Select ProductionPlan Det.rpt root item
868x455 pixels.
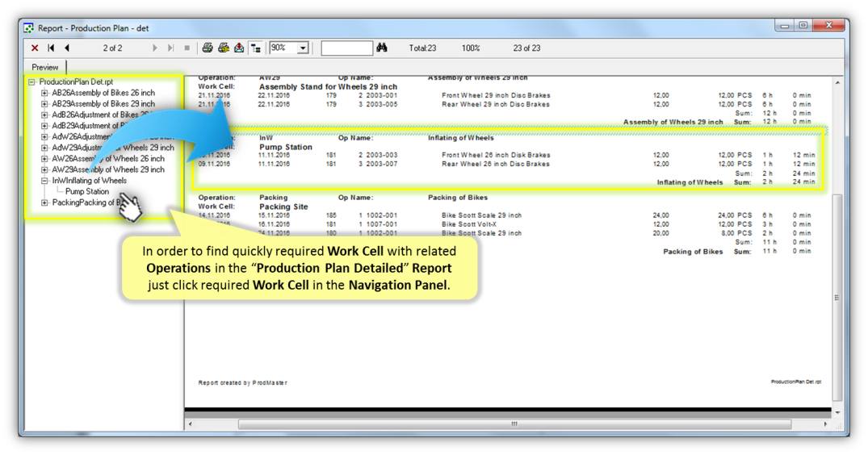tap(76, 81)
